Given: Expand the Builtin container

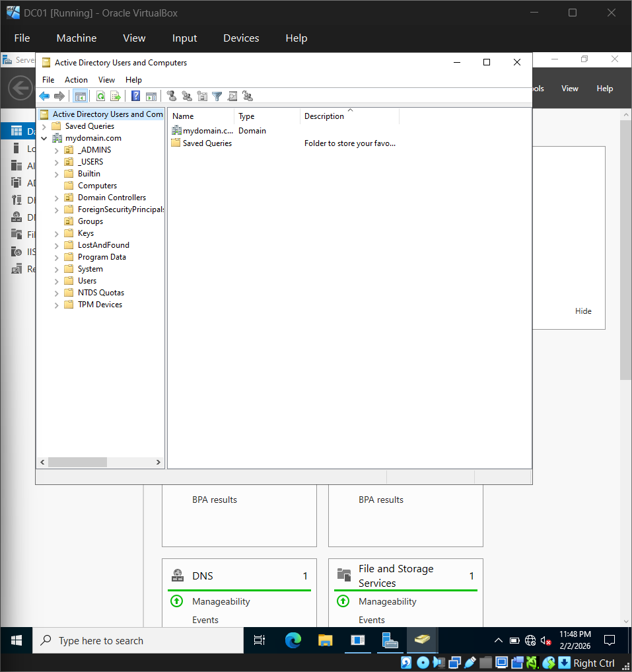Looking at the screenshot, I should tap(57, 174).
